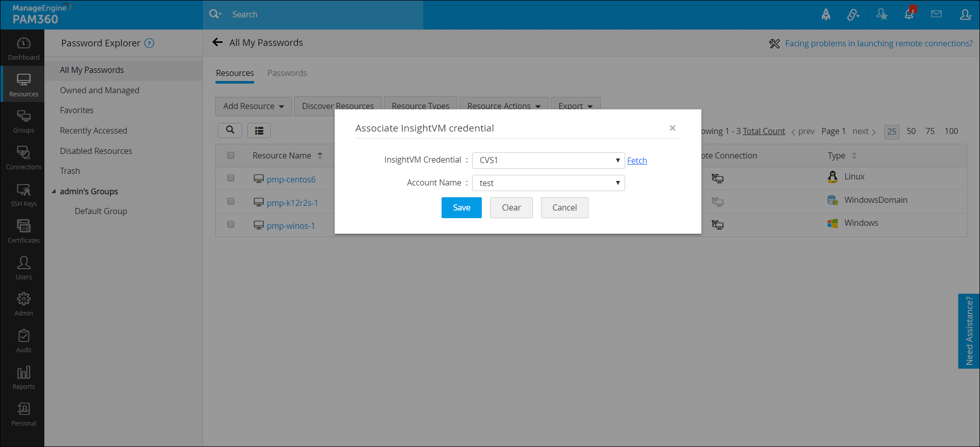Open Audit section
The image size is (980, 447).
[x=23, y=341]
